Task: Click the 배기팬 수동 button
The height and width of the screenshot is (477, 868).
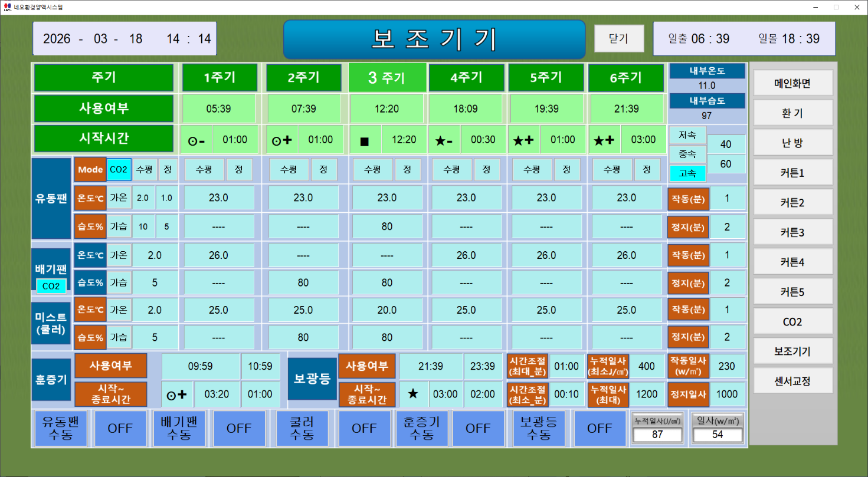Action: tap(179, 429)
